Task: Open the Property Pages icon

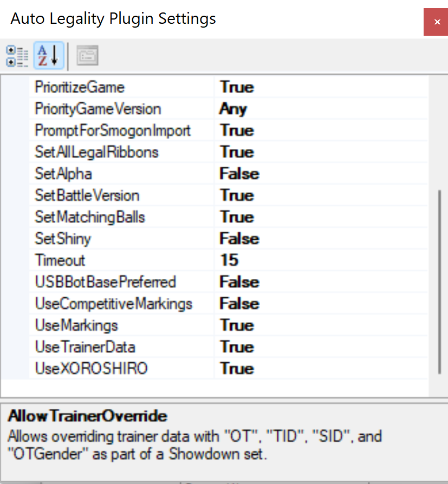Action: click(x=87, y=56)
